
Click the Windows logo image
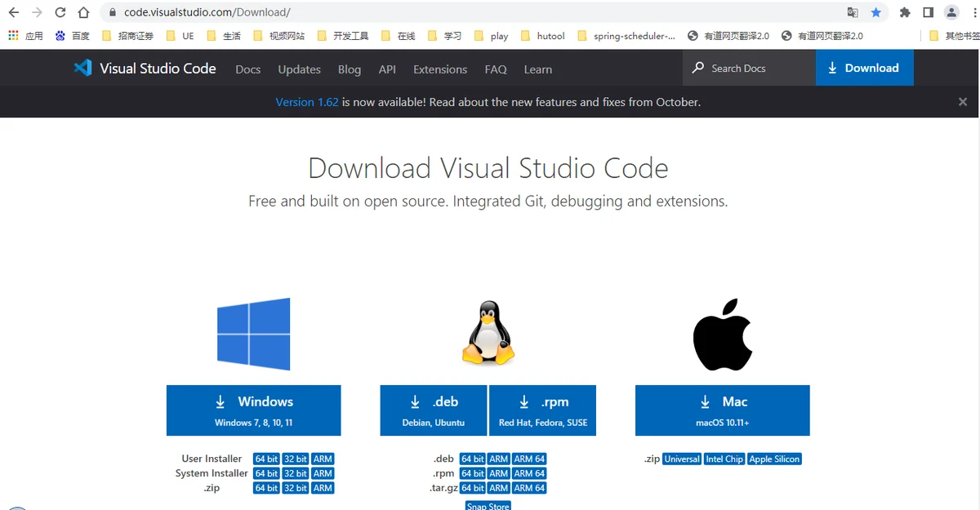pos(253,335)
